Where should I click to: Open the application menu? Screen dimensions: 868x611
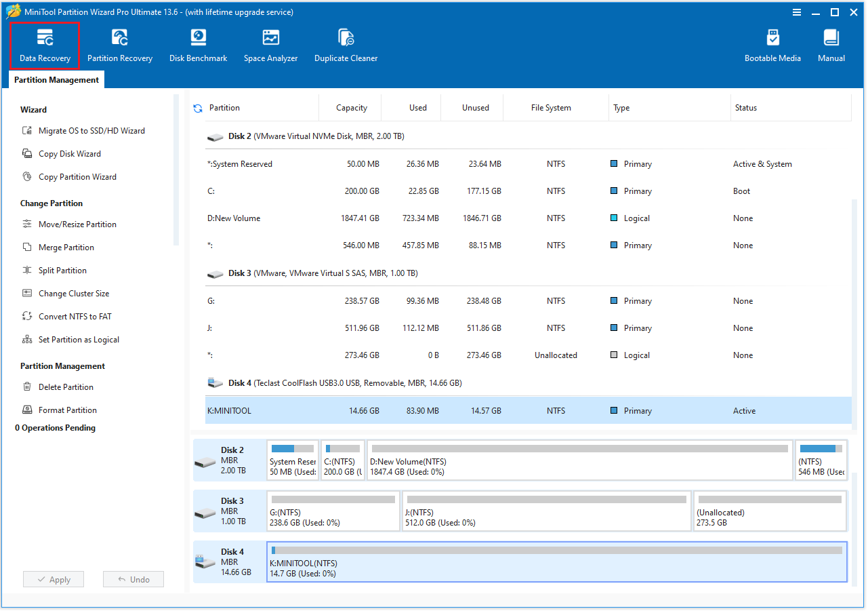click(x=796, y=12)
